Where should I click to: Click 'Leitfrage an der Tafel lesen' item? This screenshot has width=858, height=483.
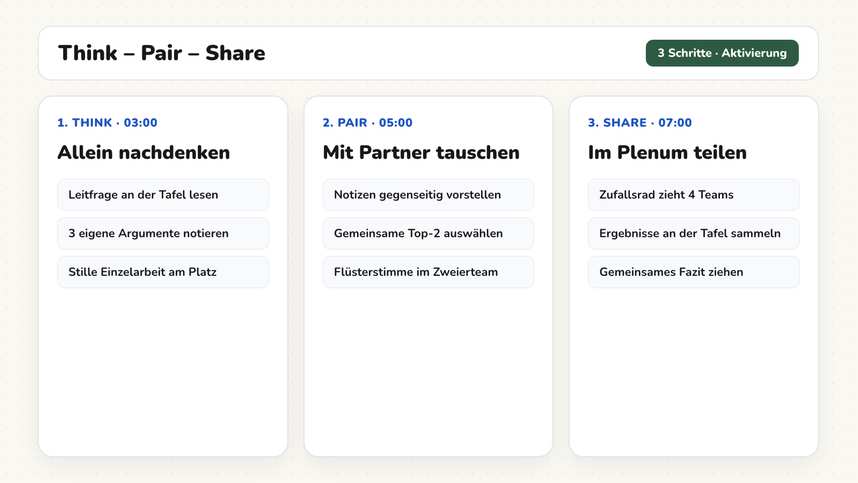(163, 195)
